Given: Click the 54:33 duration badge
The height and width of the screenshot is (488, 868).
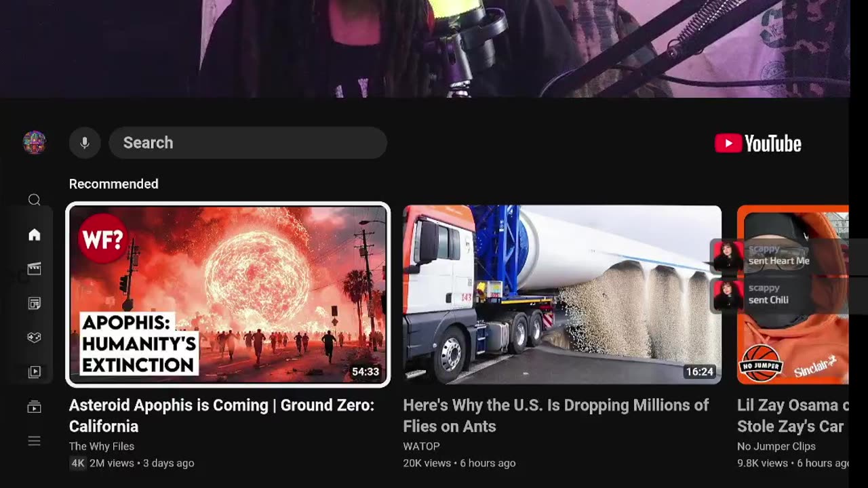Looking at the screenshot, I should click(x=366, y=371).
